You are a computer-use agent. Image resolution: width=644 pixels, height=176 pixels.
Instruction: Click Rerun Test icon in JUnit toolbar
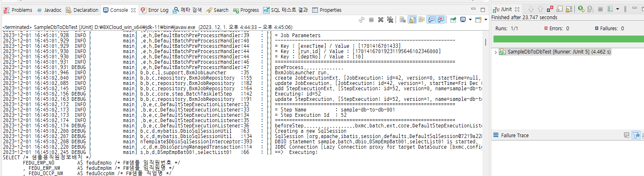point(581,9)
